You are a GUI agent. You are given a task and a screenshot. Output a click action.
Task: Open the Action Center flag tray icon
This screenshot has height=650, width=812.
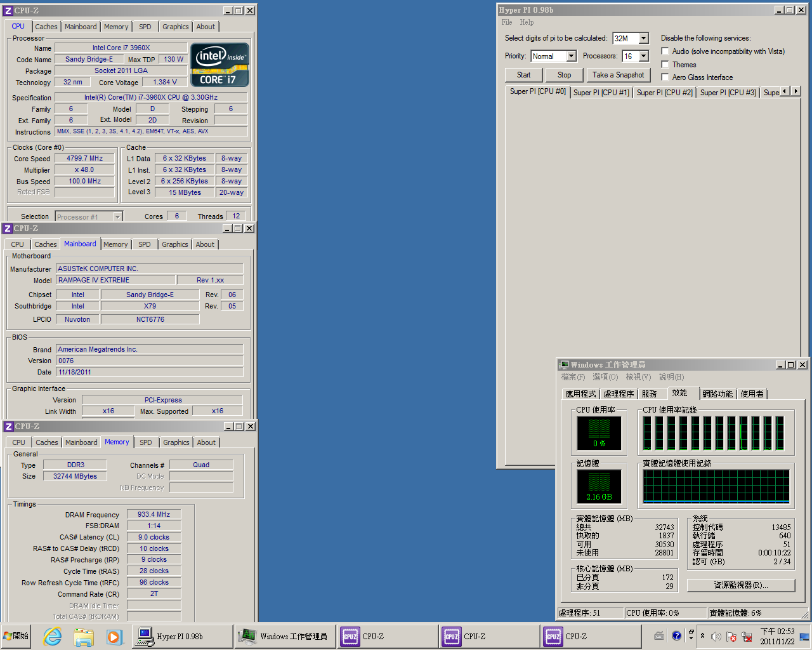coord(731,637)
